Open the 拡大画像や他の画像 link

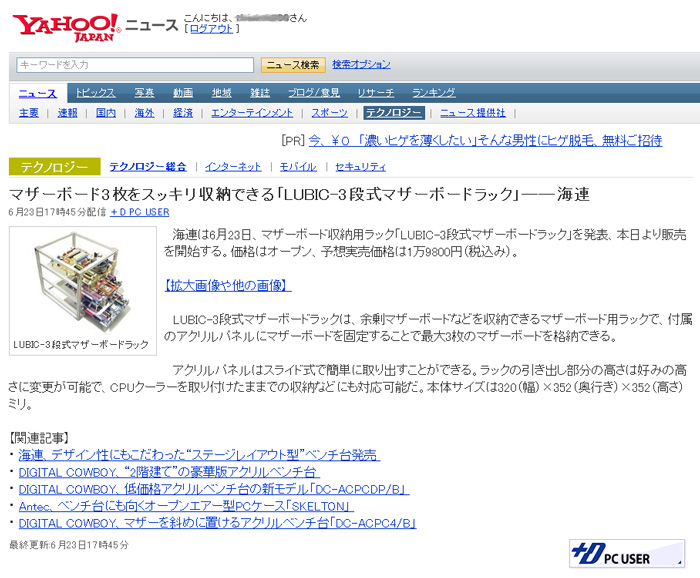(x=228, y=285)
